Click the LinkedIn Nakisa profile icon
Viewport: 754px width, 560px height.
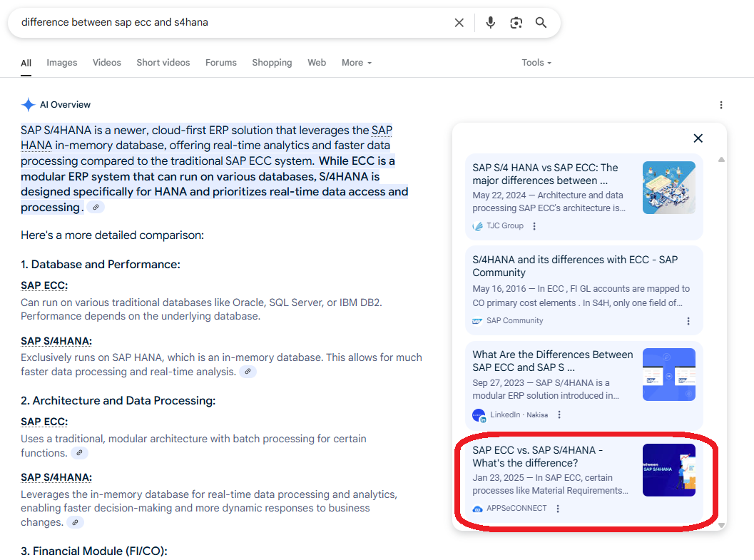479,415
